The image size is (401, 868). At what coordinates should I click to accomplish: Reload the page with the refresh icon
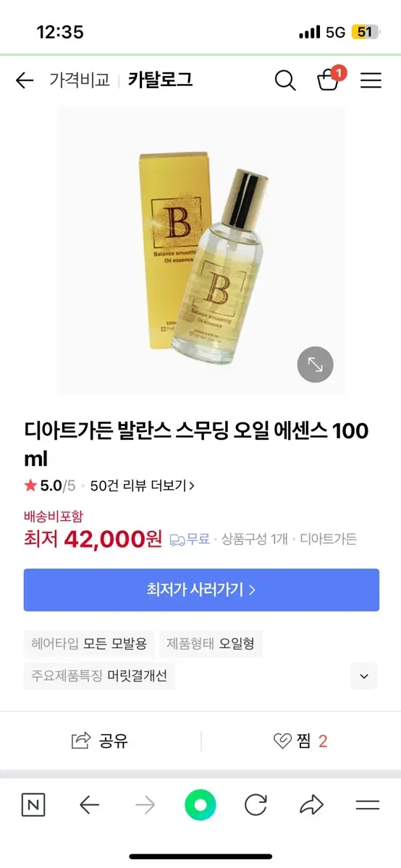(256, 805)
